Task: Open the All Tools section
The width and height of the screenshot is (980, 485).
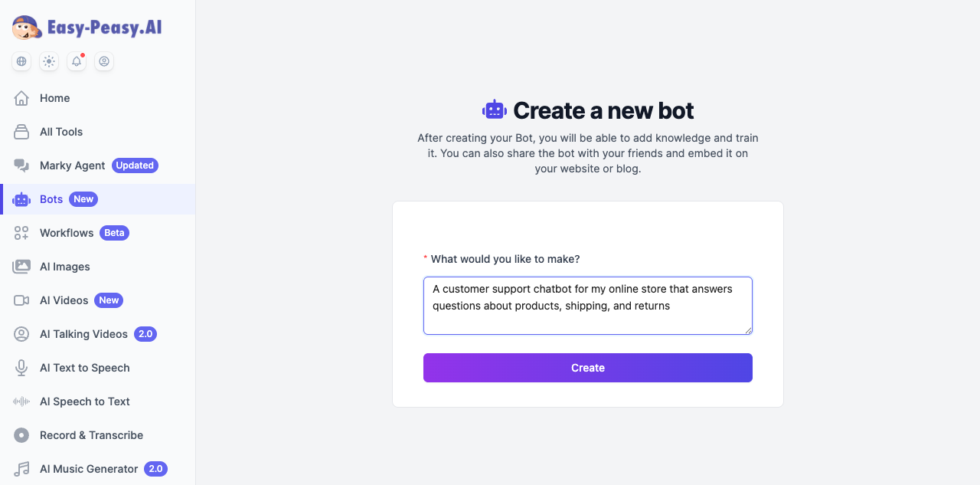Action: [x=60, y=132]
